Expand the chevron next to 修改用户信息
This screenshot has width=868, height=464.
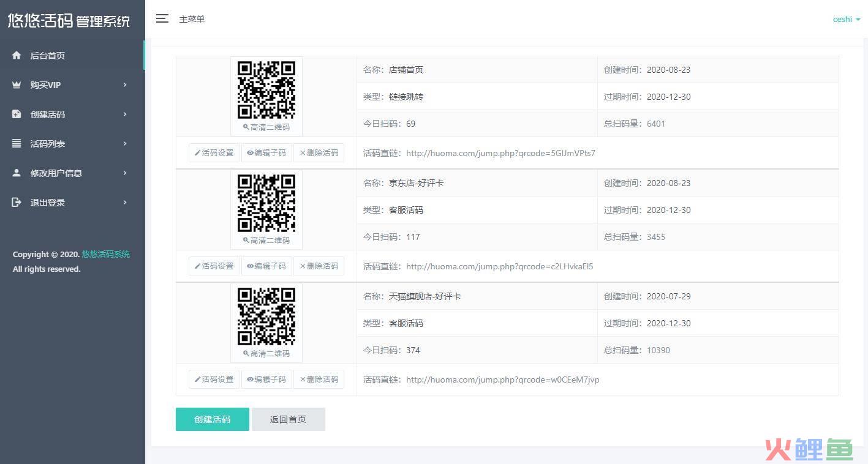[x=125, y=173]
